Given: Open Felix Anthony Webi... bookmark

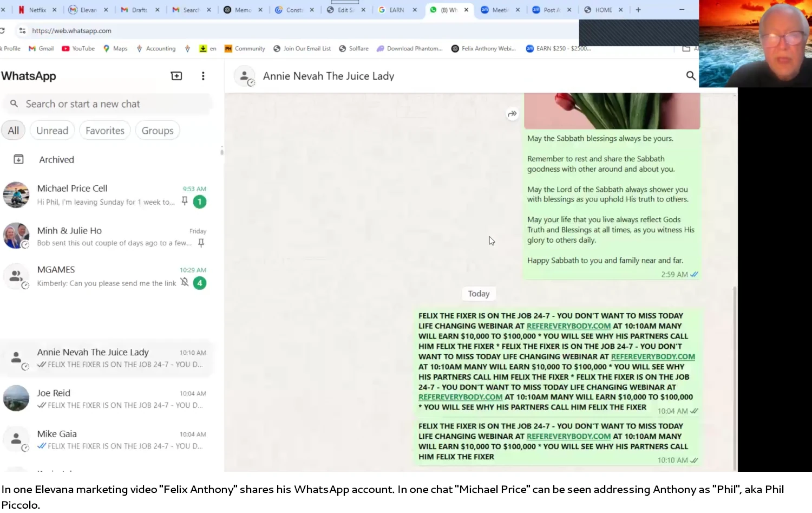Looking at the screenshot, I should click(483, 49).
